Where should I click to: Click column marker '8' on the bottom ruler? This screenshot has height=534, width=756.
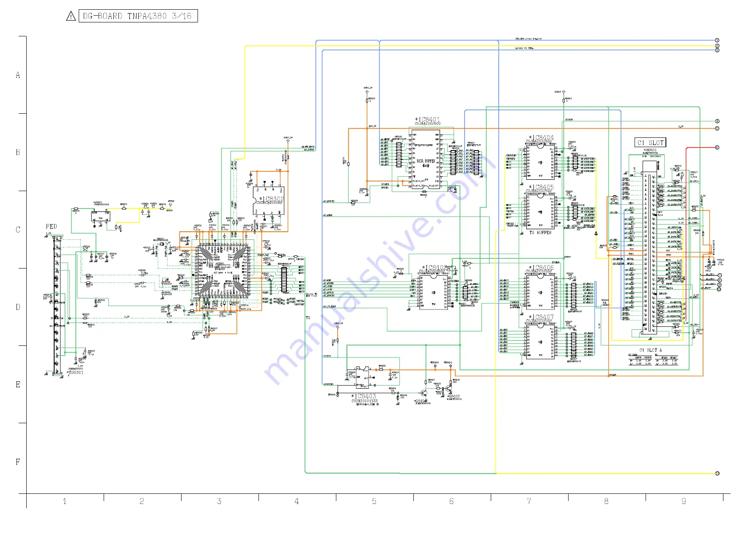click(x=606, y=501)
